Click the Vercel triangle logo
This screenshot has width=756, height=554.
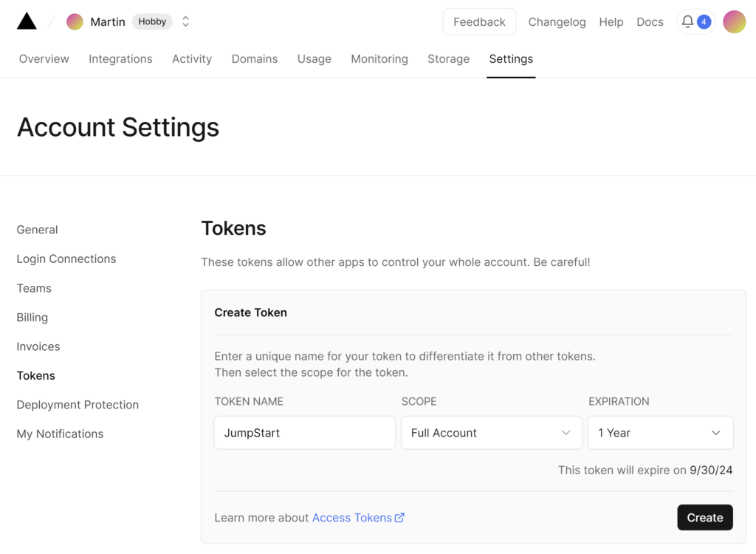coord(27,20)
